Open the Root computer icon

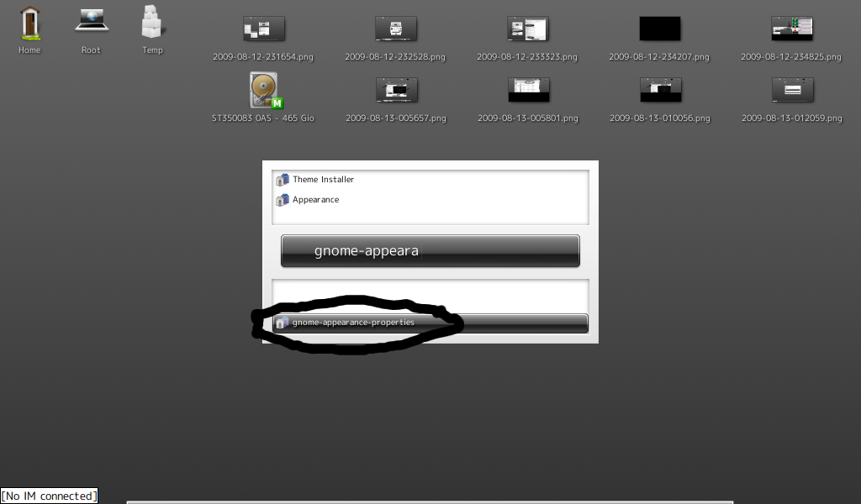tap(91, 21)
